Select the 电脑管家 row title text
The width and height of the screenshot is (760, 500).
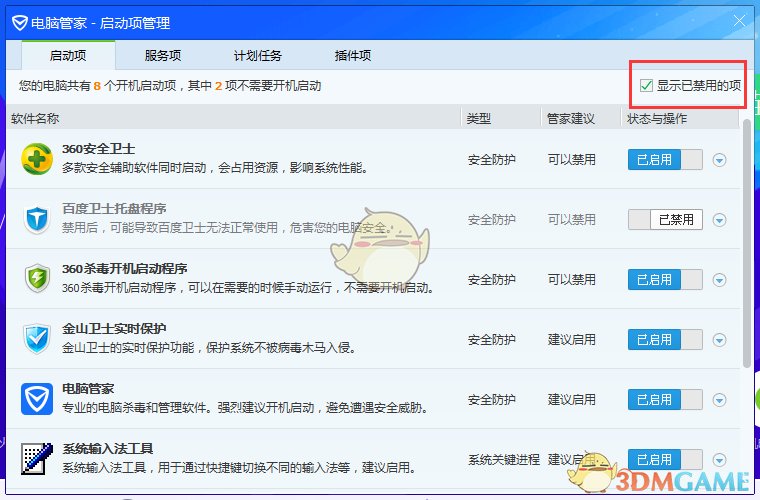click(x=88, y=389)
